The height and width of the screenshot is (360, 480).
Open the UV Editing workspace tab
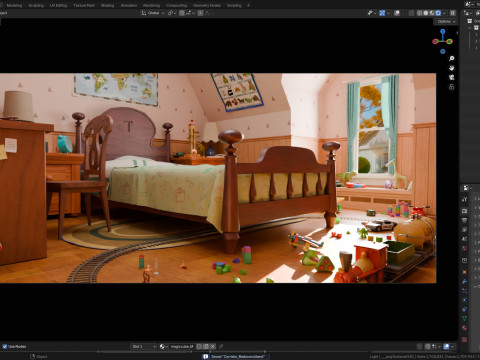pos(58,5)
